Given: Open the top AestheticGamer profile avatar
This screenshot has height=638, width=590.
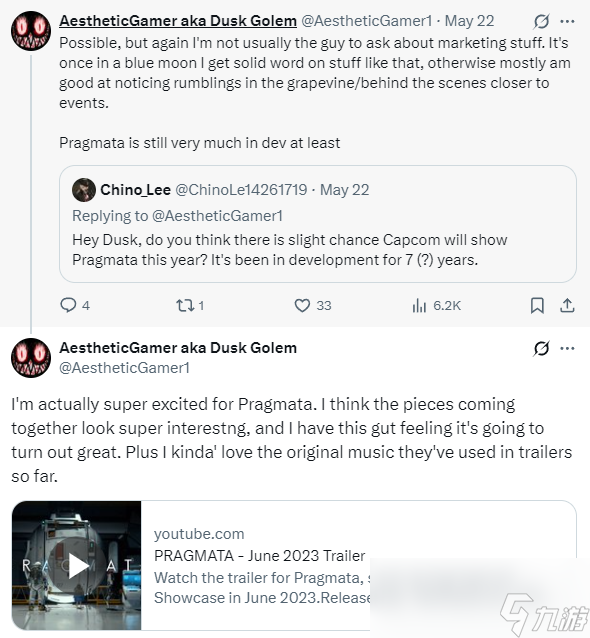Looking at the screenshot, I should 31,31.
